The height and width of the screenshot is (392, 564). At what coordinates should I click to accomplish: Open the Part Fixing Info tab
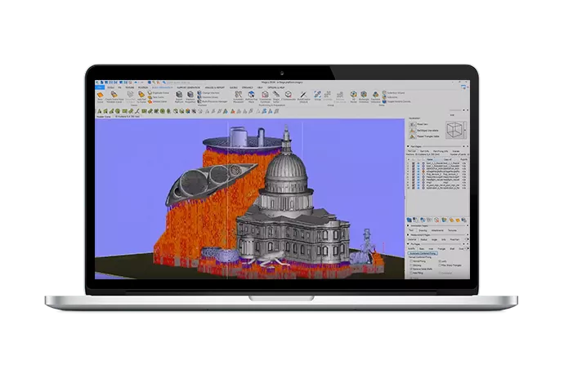(x=441, y=151)
